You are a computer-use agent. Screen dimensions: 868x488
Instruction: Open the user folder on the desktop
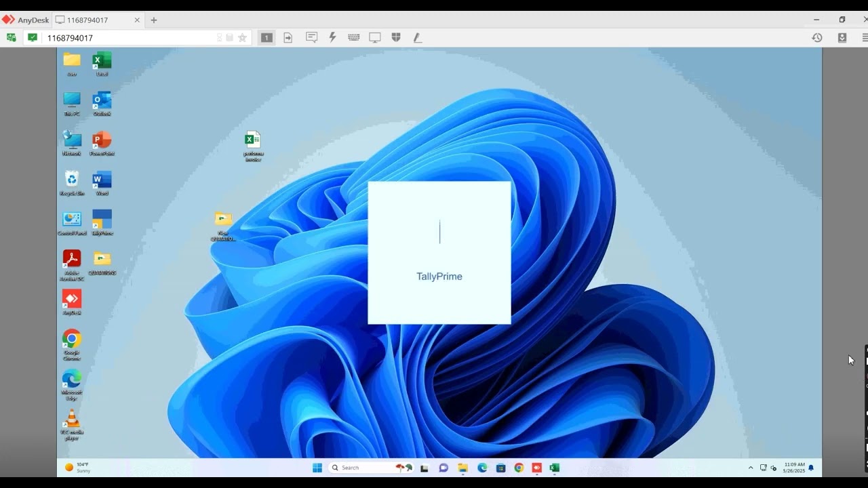(72, 64)
